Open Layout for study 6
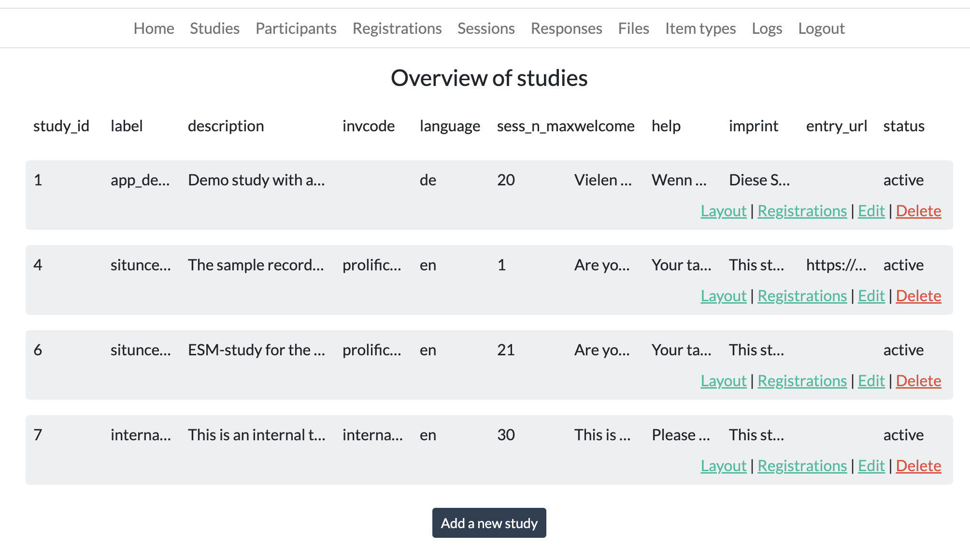The image size is (970, 560). coord(724,381)
